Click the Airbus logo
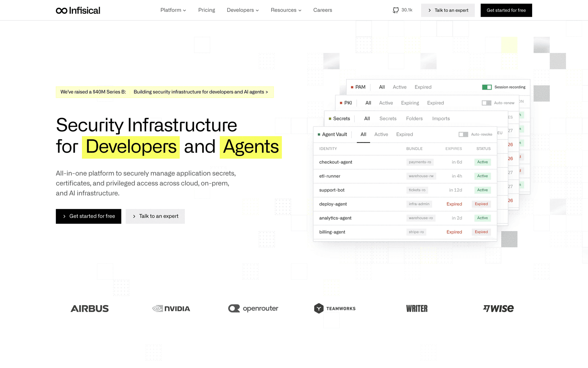 [90, 309]
